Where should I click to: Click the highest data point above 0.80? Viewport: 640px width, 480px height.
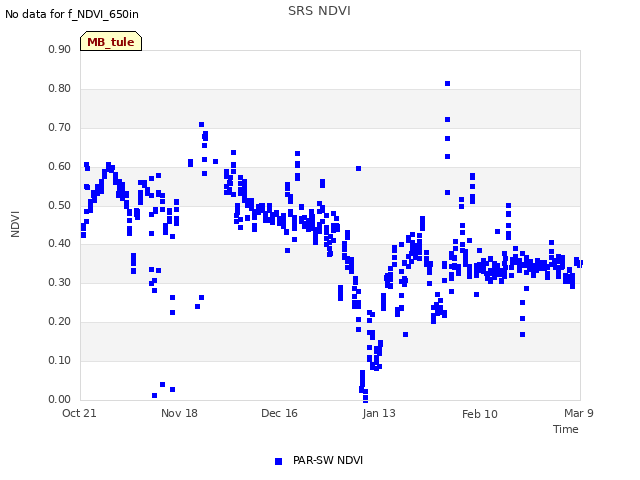pos(447,84)
